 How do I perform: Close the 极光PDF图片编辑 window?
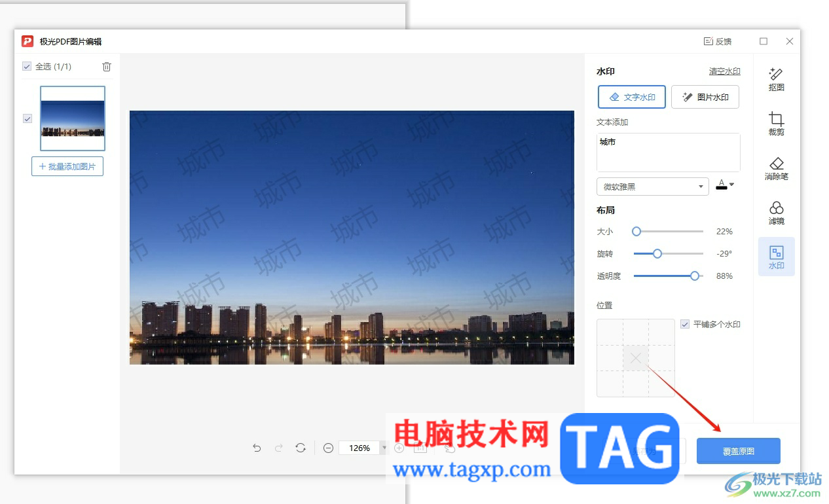[790, 41]
